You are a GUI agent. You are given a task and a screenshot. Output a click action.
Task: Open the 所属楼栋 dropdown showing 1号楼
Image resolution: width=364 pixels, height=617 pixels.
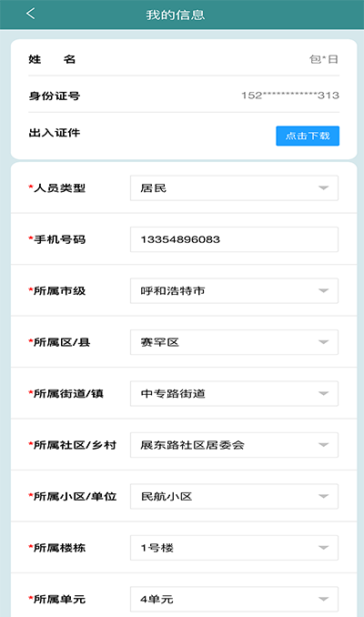[x=234, y=548]
